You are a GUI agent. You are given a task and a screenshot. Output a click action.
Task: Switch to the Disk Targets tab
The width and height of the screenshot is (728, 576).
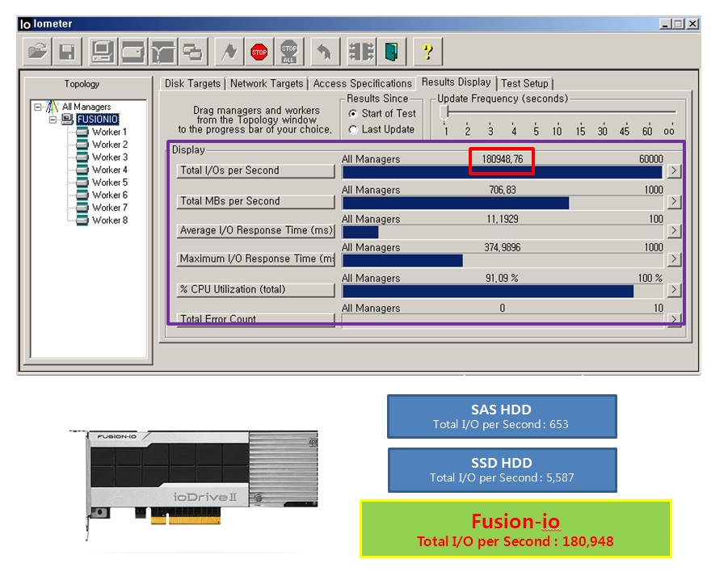click(192, 83)
